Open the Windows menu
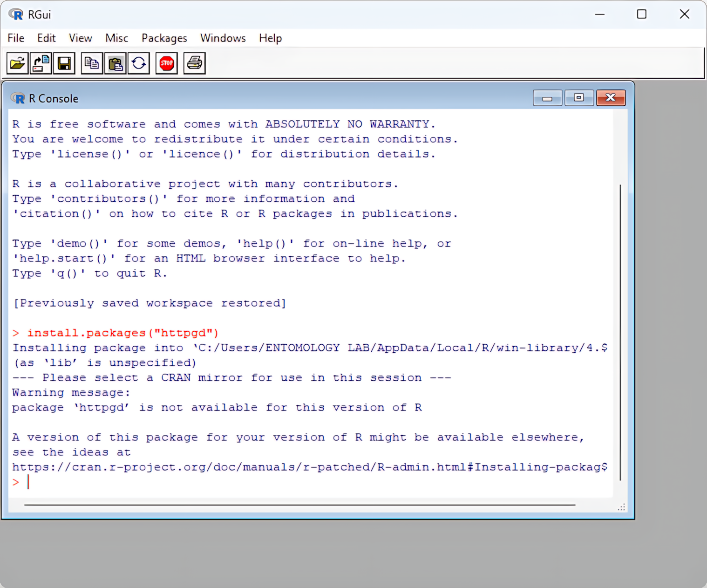 [x=223, y=38]
